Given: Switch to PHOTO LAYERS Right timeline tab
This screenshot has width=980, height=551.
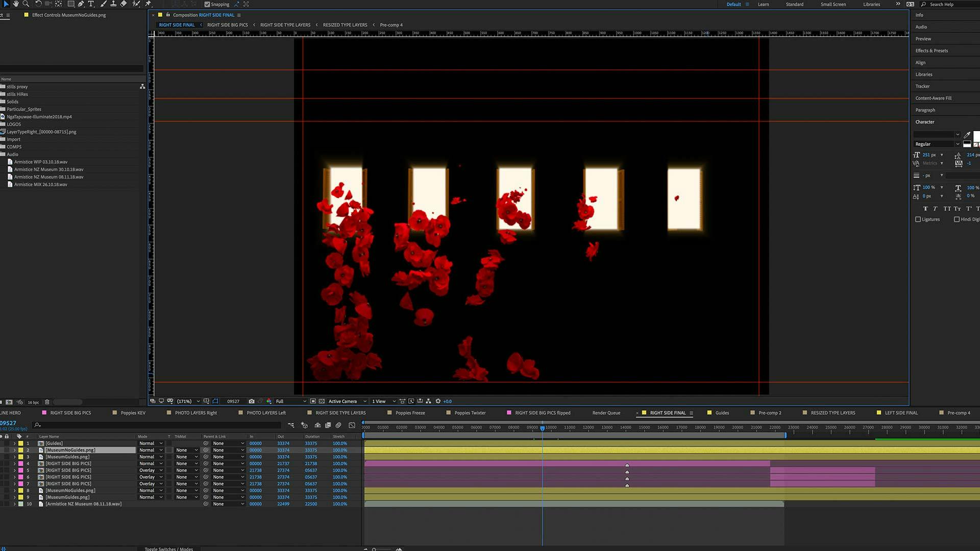Looking at the screenshot, I should coord(195,413).
